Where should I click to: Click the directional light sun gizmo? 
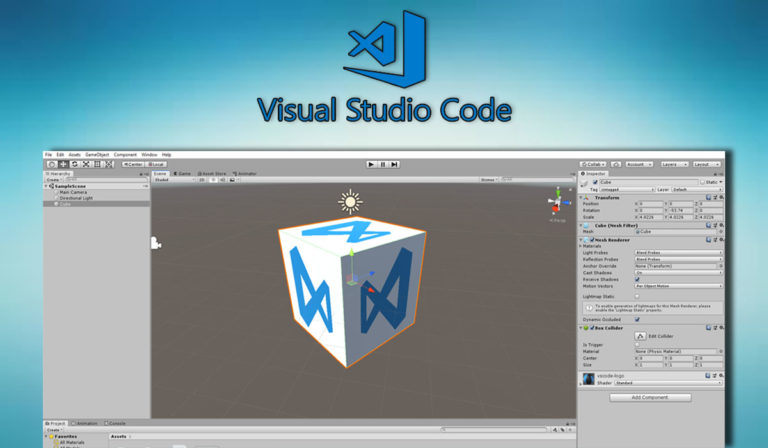(x=350, y=202)
